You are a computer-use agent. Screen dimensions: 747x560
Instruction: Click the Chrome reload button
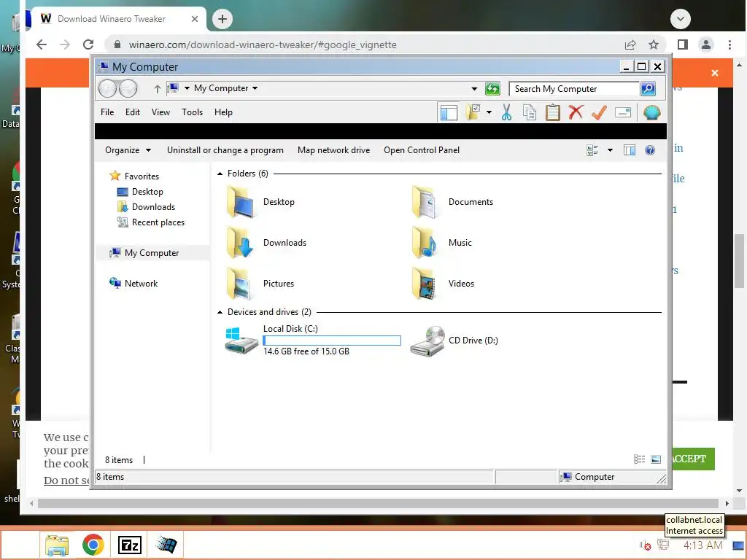point(88,44)
